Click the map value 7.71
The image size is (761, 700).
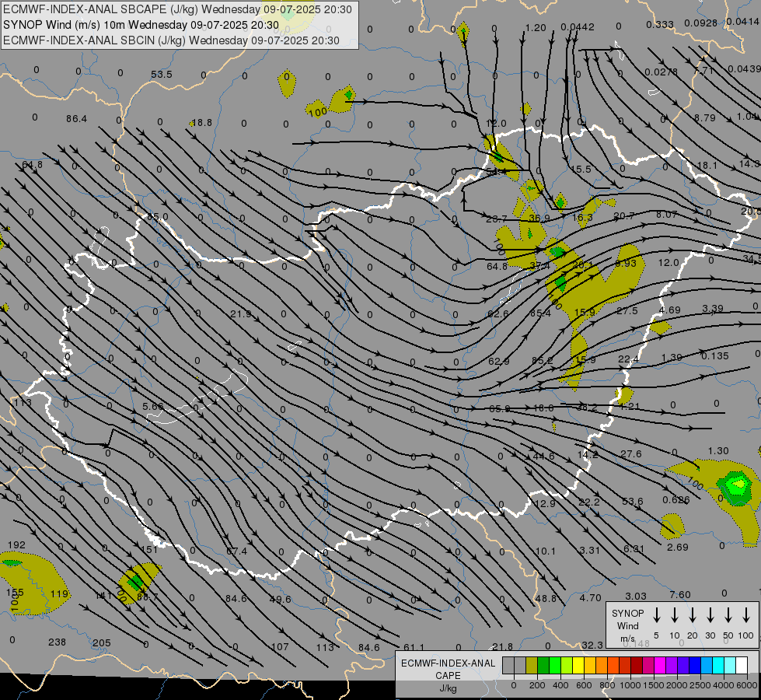(x=703, y=71)
